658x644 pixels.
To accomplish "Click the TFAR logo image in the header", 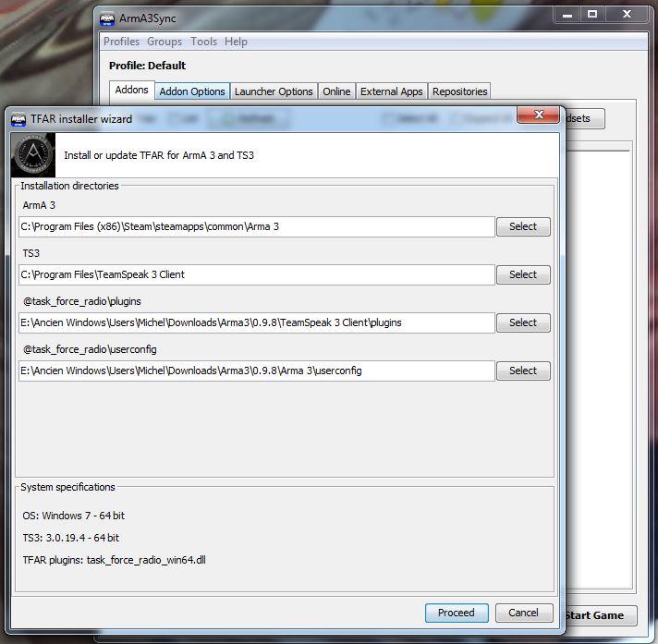I will (x=33, y=154).
